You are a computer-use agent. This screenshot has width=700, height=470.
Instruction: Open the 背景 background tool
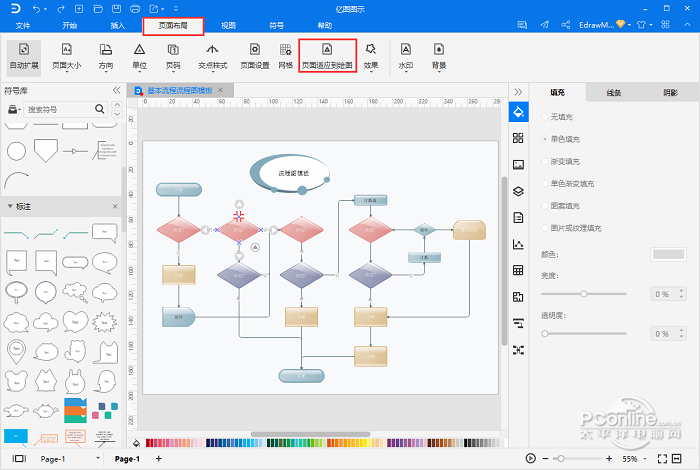pos(439,56)
